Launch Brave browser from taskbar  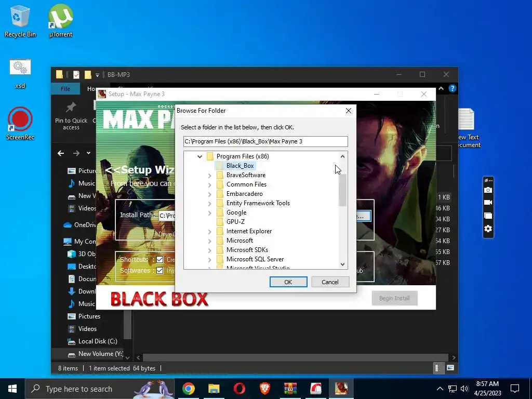tap(264, 389)
